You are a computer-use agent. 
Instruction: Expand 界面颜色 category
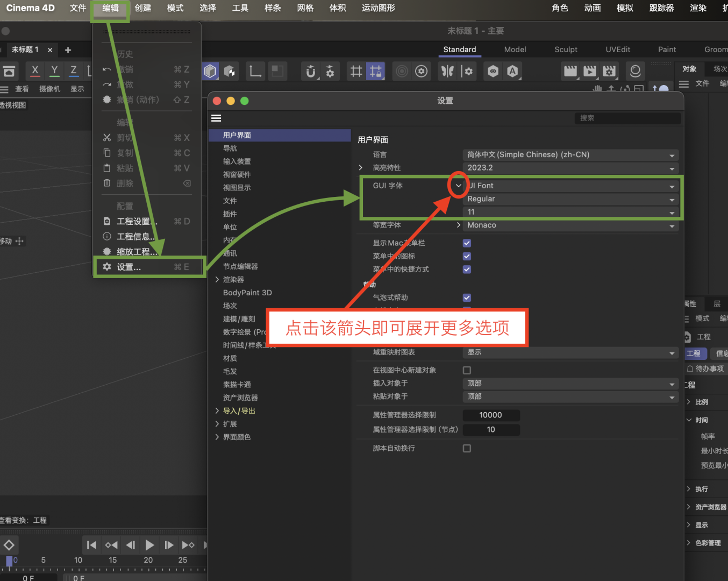[x=217, y=437]
